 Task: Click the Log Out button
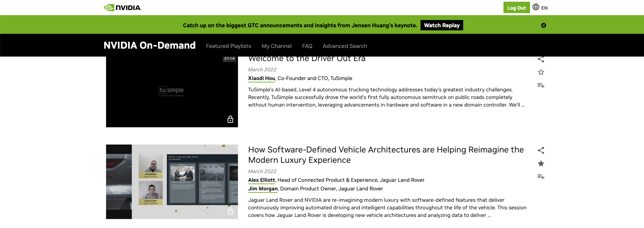517,8
